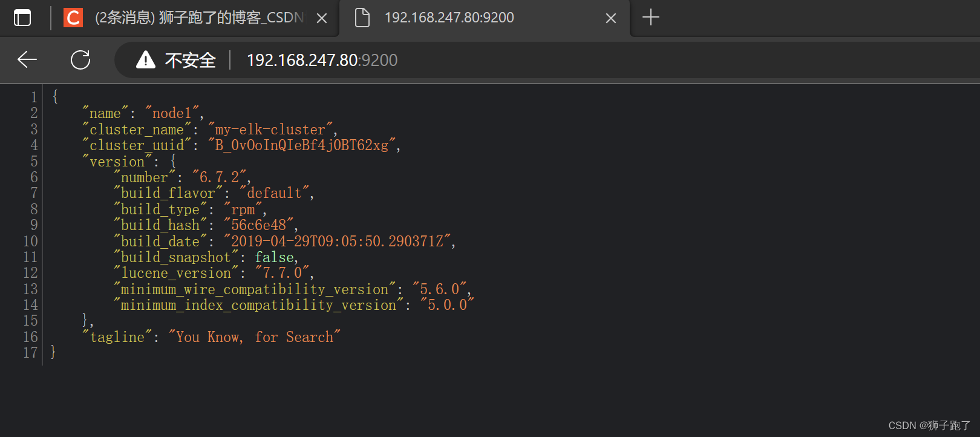Click the "tagline" key

[117, 337]
